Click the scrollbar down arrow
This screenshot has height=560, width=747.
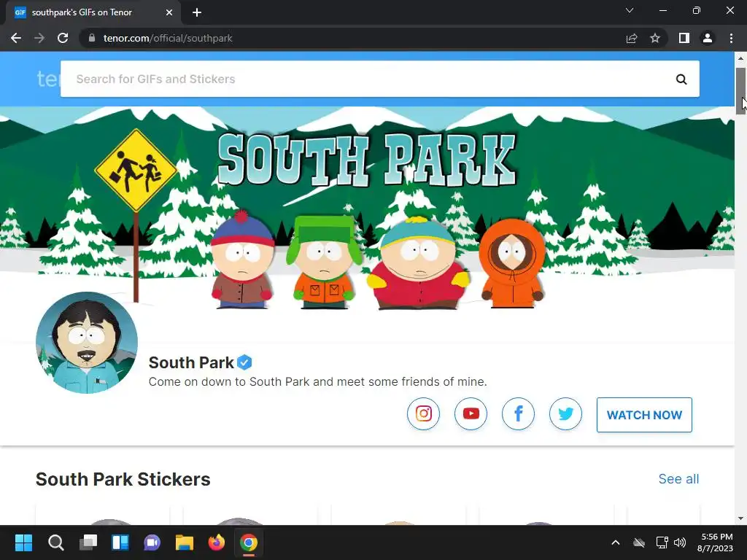(740, 518)
